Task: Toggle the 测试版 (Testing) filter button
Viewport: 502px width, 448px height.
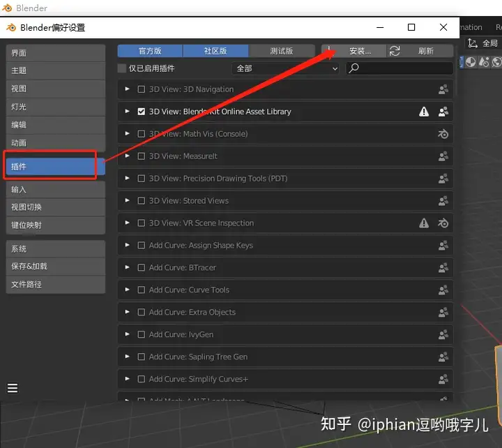Action: [282, 51]
